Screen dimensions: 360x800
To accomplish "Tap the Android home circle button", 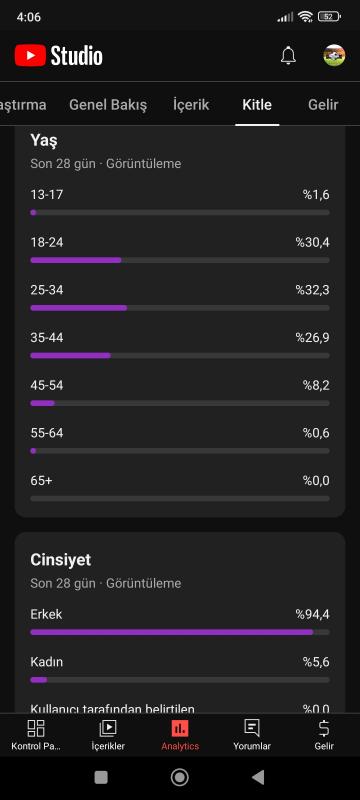I will [x=179, y=777].
